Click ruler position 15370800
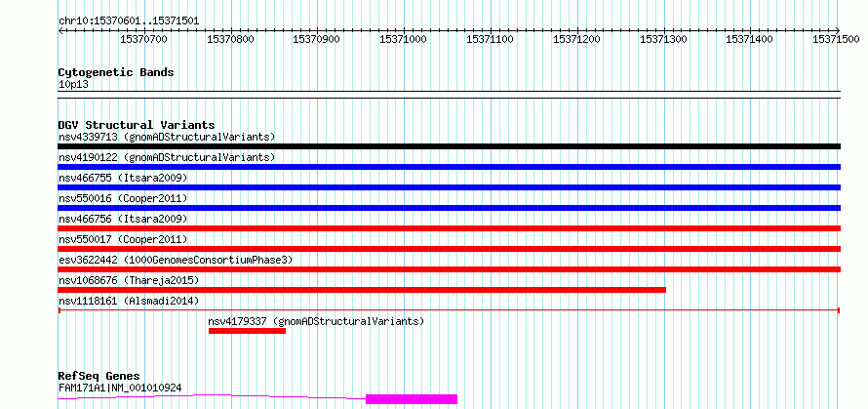868x409 pixels. (230, 39)
